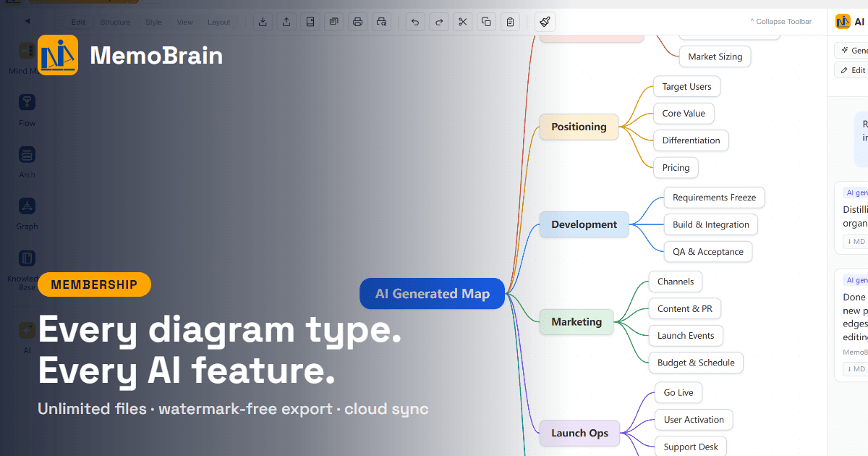Download MD from the Done message card
The image size is (868, 456).
tap(856, 369)
